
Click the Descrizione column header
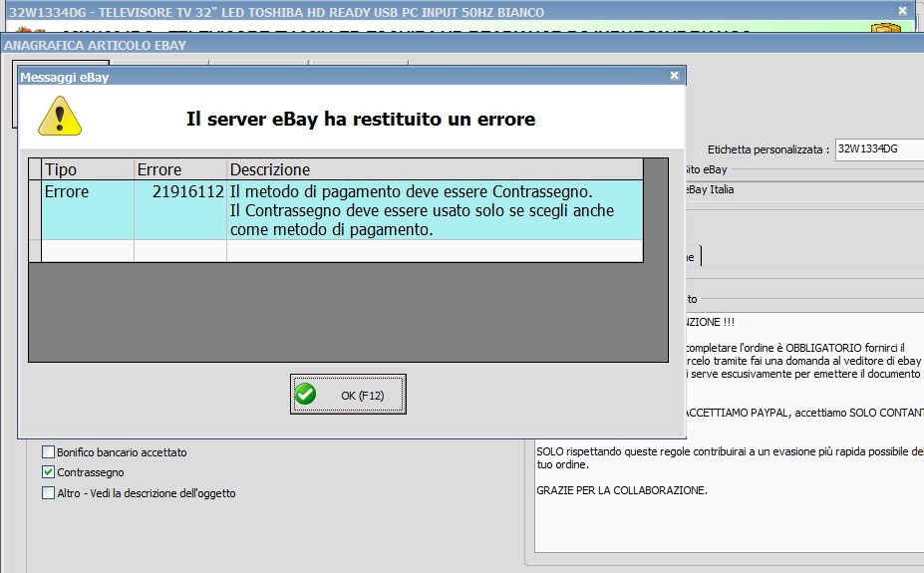[435, 169]
